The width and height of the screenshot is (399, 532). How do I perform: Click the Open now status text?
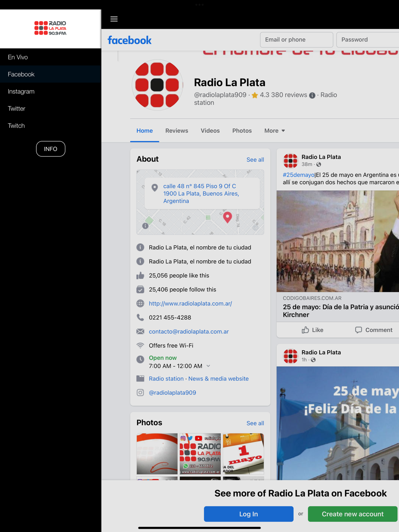[x=163, y=358]
